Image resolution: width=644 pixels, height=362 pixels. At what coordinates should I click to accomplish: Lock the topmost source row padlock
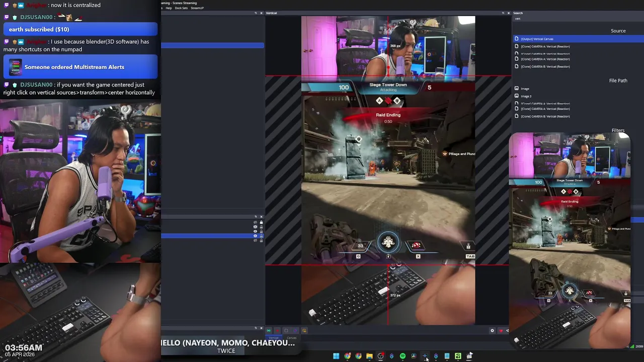(x=261, y=222)
